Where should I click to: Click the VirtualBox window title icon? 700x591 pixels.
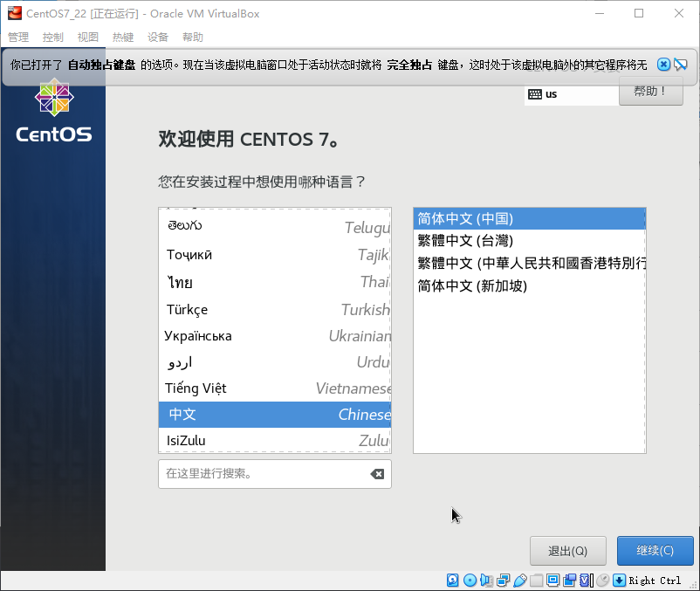15,13
